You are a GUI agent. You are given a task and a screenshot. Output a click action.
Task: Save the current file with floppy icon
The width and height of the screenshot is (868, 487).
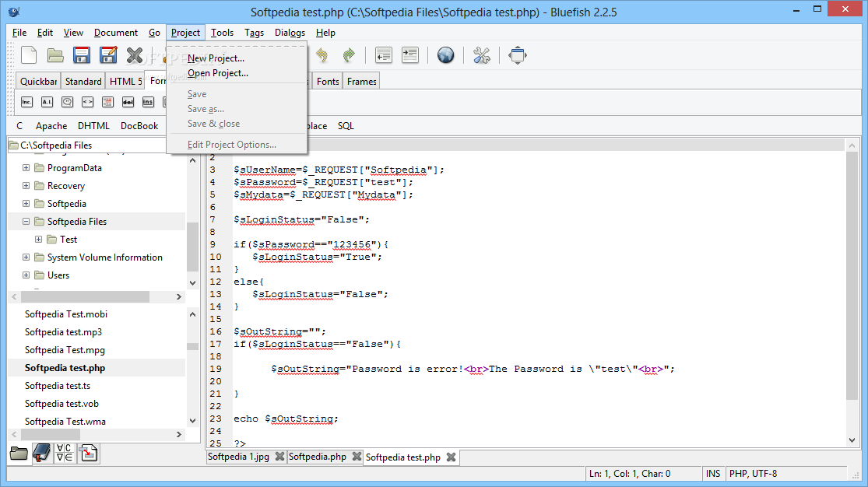coord(82,55)
